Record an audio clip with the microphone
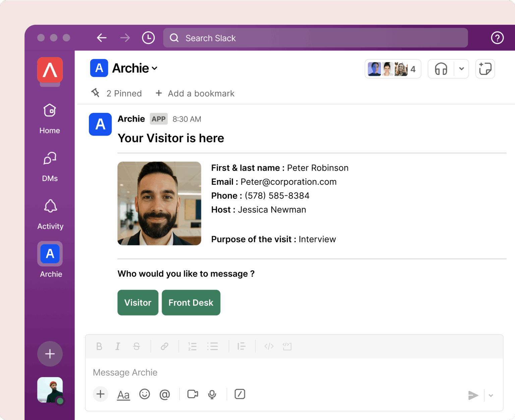The height and width of the screenshot is (420, 515). [212, 394]
